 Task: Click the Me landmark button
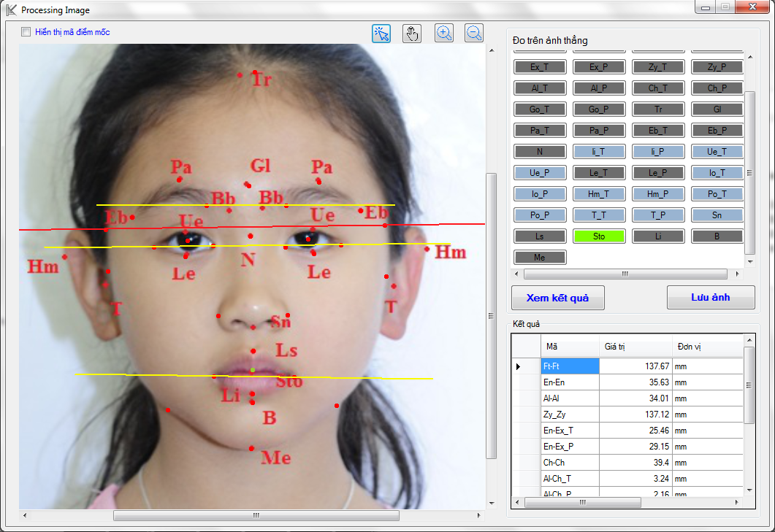[x=539, y=257]
